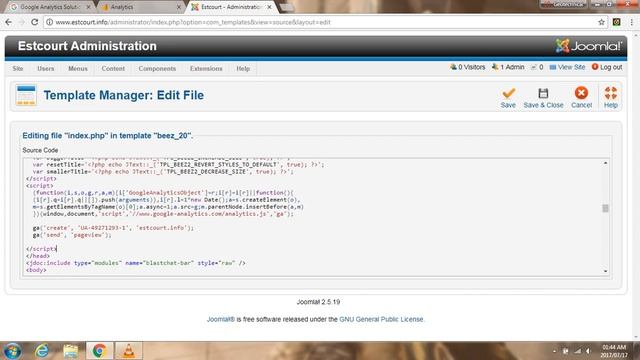Open the Extensions menu
Viewport: 640px width, 360px height.
click(206, 69)
